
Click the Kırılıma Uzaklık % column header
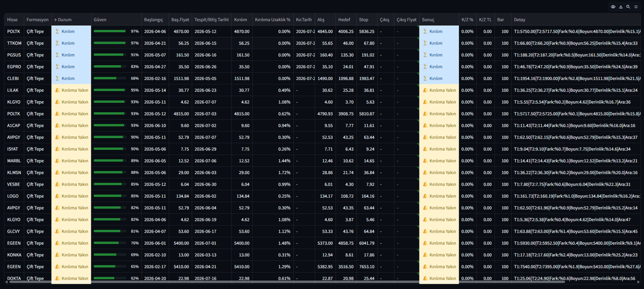tap(273, 20)
